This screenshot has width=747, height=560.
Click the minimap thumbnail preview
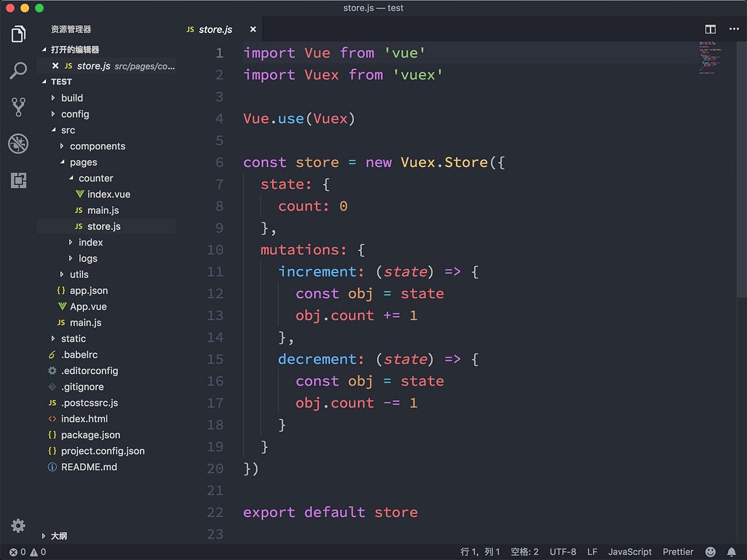pos(710,60)
